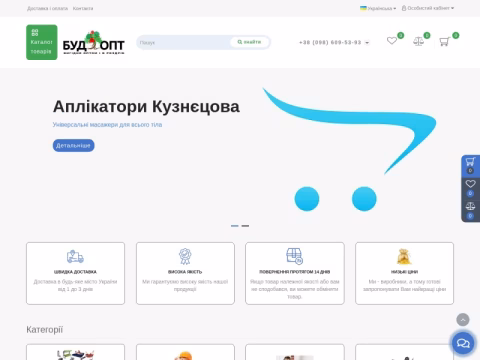Click the return box icon, 14 днів
The height and width of the screenshot is (360, 480).
click(295, 256)
